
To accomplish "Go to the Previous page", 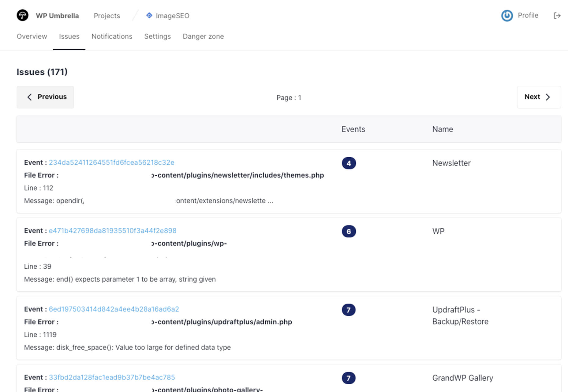I will tap(45, 97).
